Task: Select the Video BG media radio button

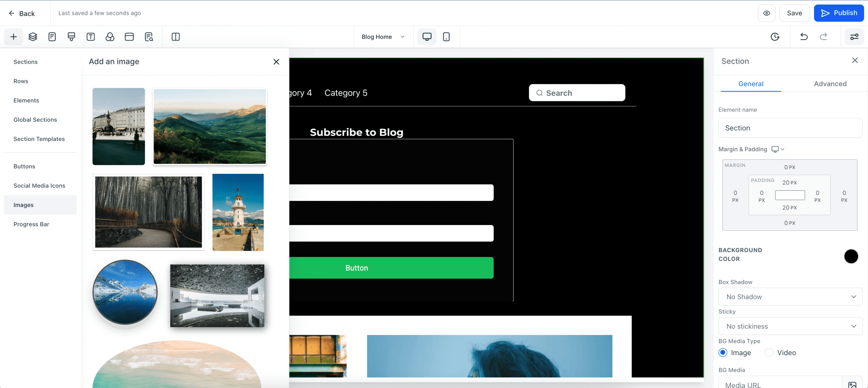Action: point(769,352)
